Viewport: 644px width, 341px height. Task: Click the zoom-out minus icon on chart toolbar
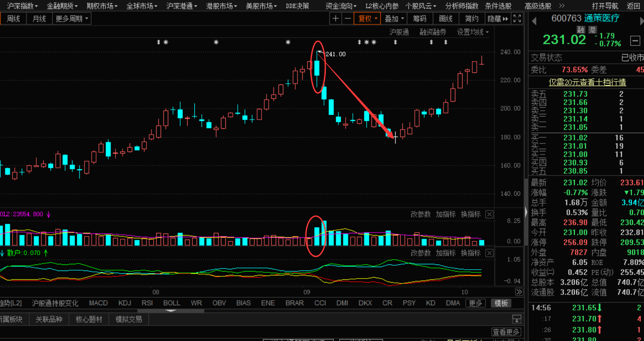coord(347,19)
